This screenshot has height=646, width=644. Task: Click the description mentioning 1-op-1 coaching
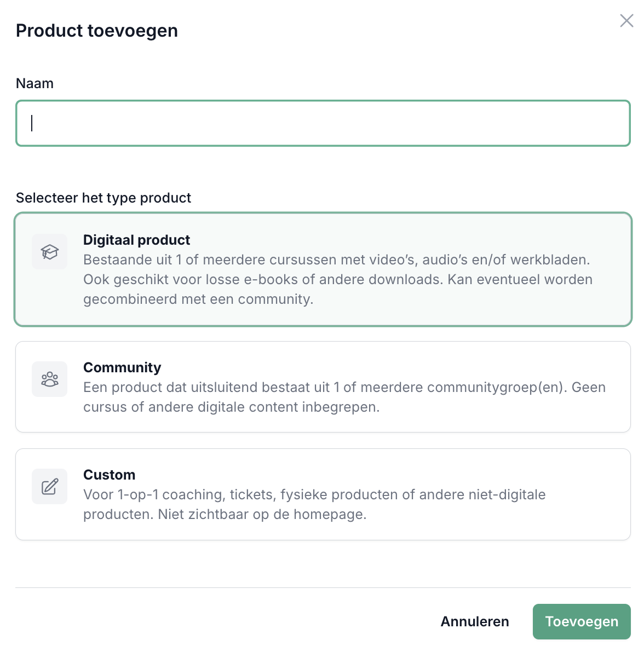pos(314,504)
